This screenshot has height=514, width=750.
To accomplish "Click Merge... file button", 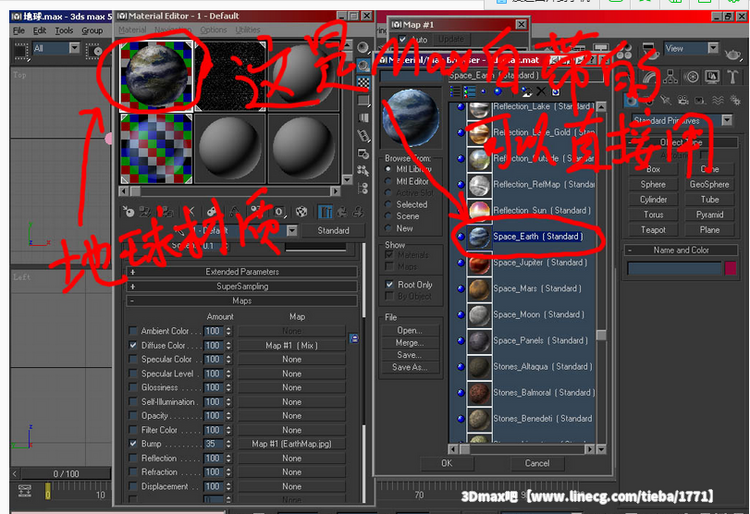I will coord(409,343).
